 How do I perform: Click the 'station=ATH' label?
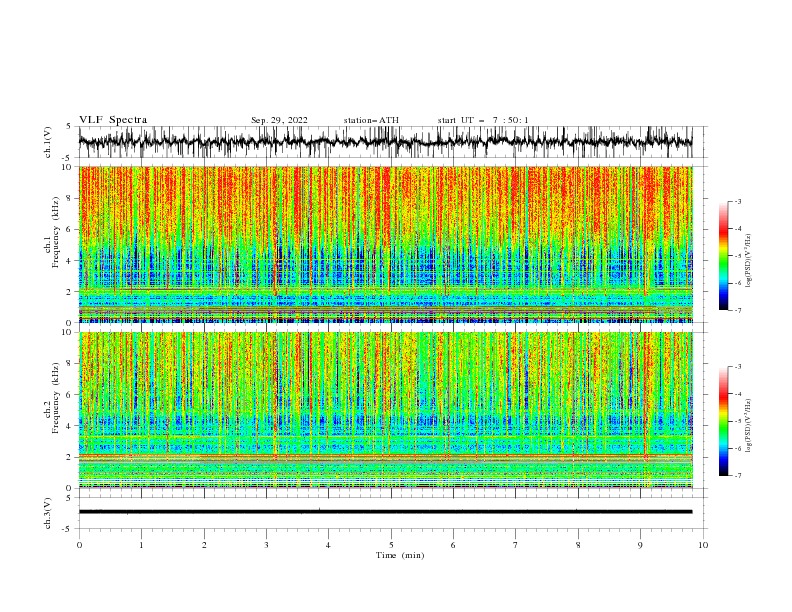(371, 120)
